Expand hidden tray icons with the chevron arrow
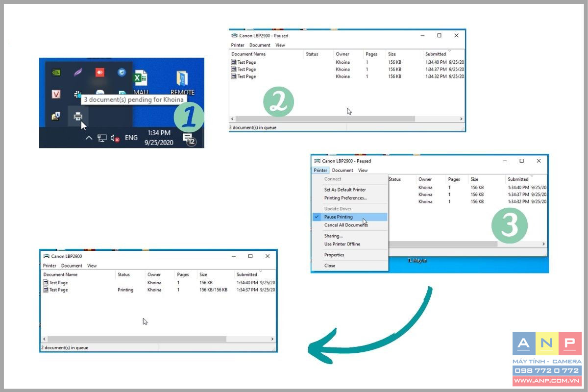This screenshot has width=588, height=392. pos(89,138)
